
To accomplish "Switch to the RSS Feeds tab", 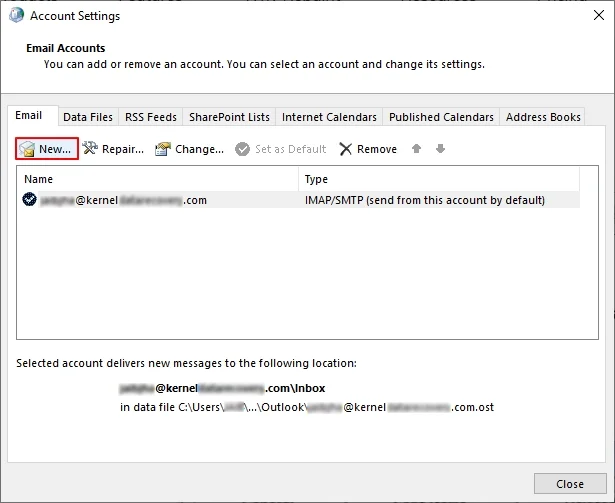I will click(151, 117).
